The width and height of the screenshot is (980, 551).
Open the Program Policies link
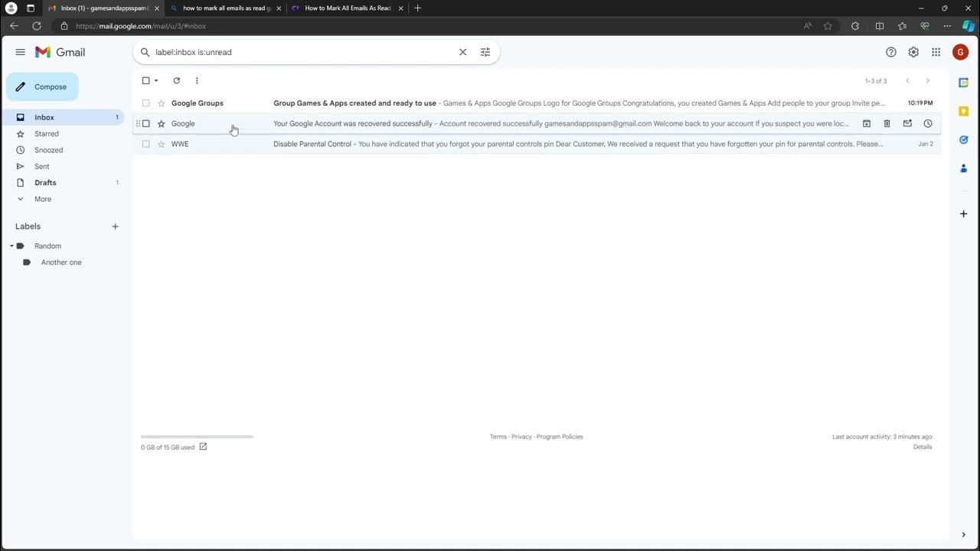[x=560, y=437]
